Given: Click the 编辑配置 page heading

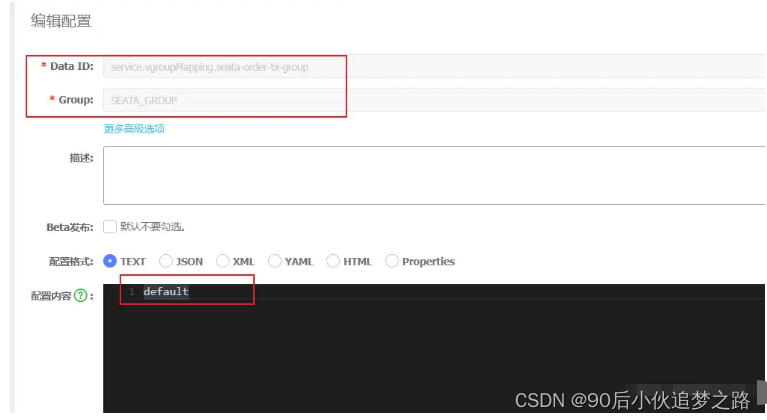Looking at the screenshot, I should 61,21.
